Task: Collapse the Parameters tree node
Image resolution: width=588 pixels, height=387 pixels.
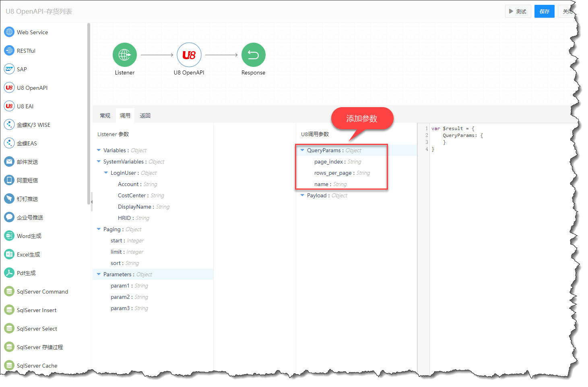Action: 99,274
